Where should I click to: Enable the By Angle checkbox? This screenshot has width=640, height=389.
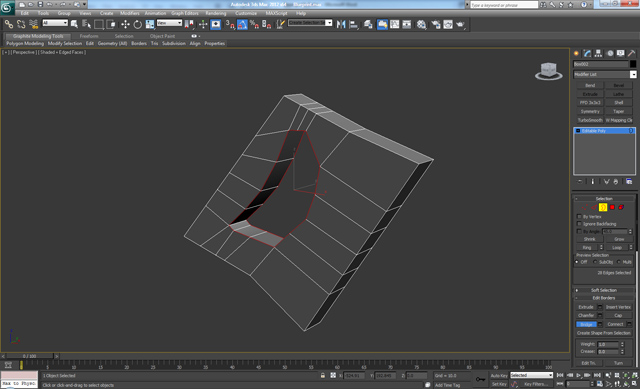[579, 231]
